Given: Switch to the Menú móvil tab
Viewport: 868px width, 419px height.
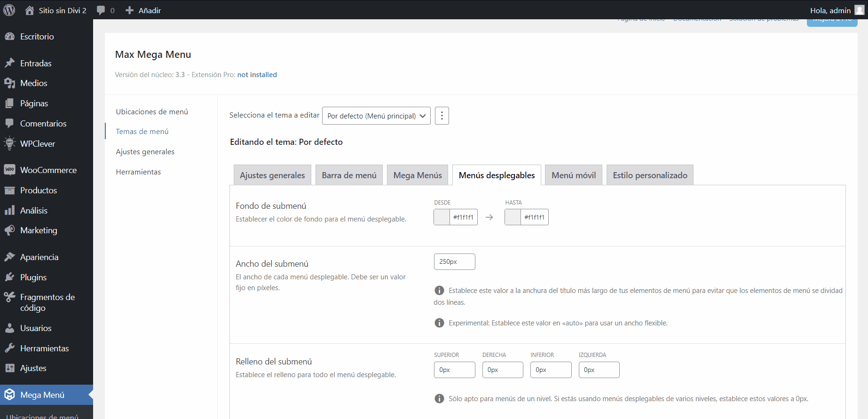Looking at the screenshot, I should point(573,175).
